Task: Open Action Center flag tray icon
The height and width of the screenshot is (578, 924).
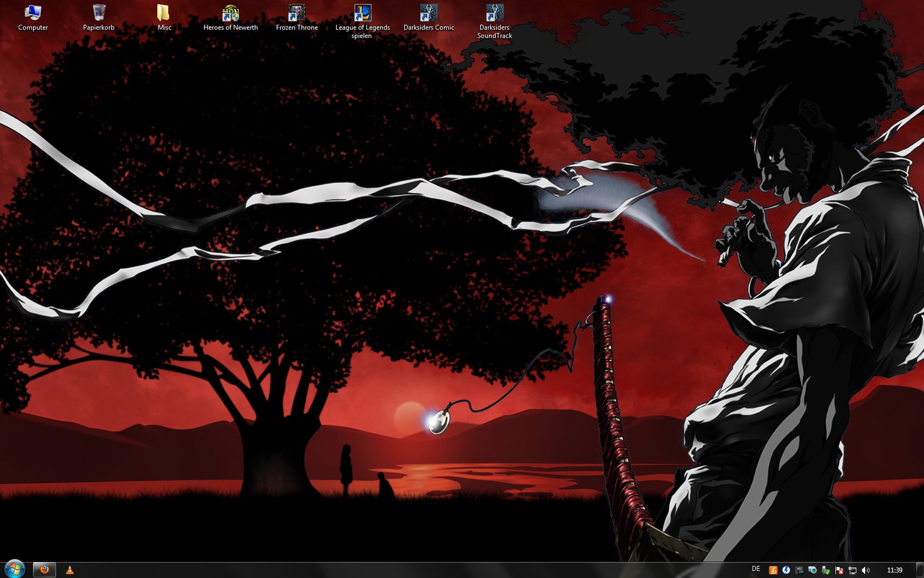Action: 839,570
